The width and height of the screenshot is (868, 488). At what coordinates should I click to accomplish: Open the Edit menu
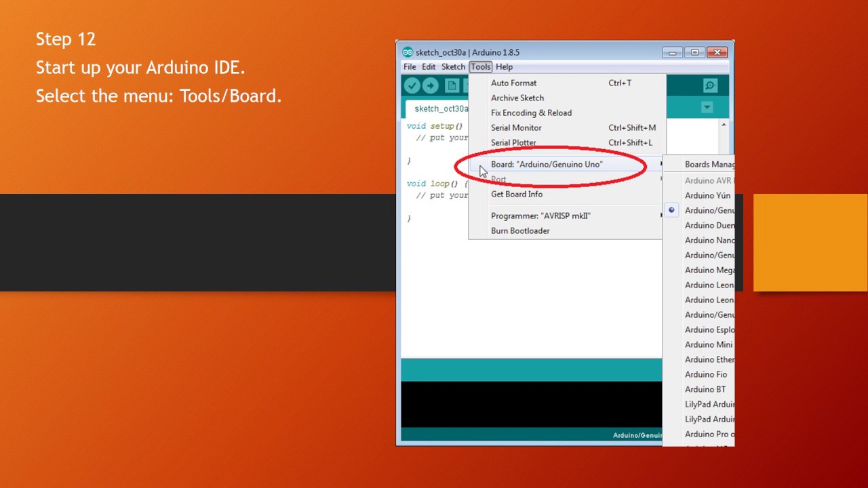[x=429, y=66]
